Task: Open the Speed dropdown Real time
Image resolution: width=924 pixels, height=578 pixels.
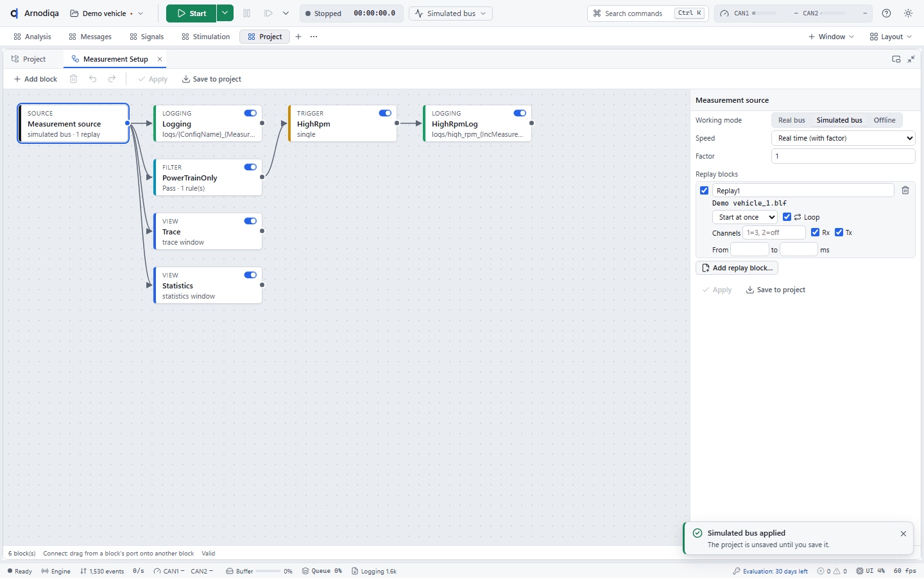Action: pyautogui.click(x=843, y=138)
